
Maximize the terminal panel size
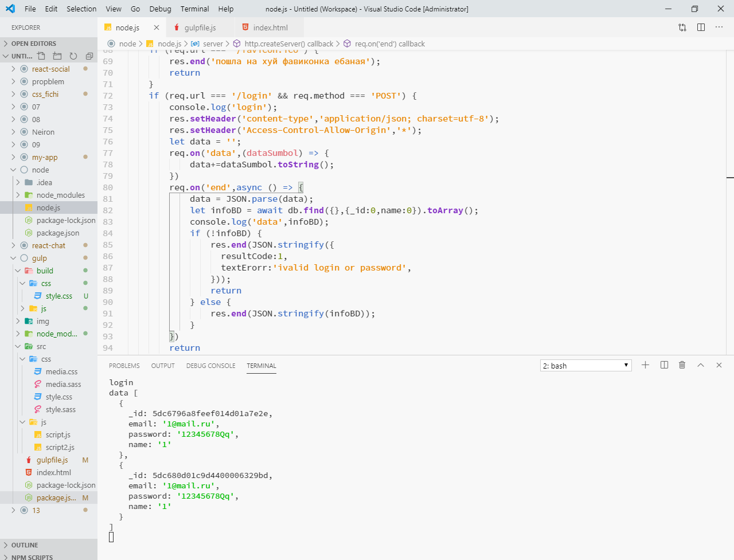tap(701, 365)
